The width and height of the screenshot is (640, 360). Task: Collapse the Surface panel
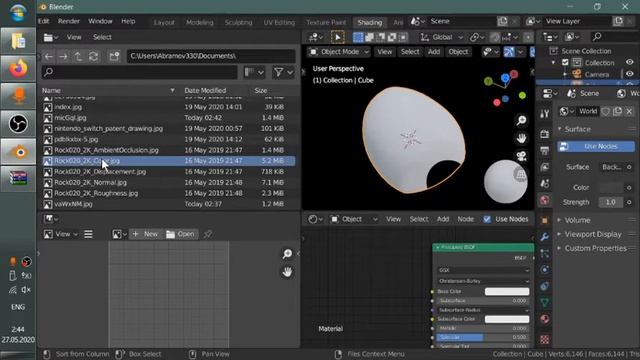pyautogui.click(x=577, y=129)
